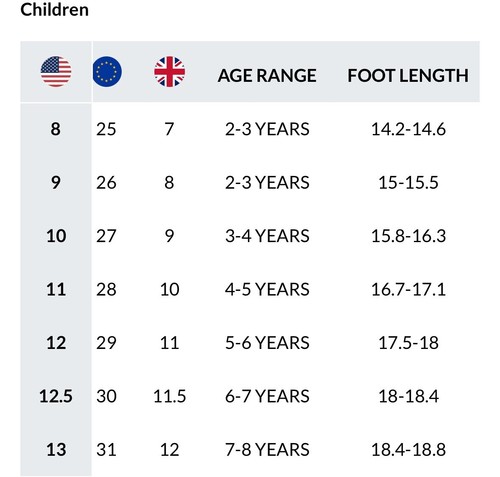This screenshot has height=477, width=500.
Task: Select foot length 16.7-17.1 cell
Action: (408, 289)
